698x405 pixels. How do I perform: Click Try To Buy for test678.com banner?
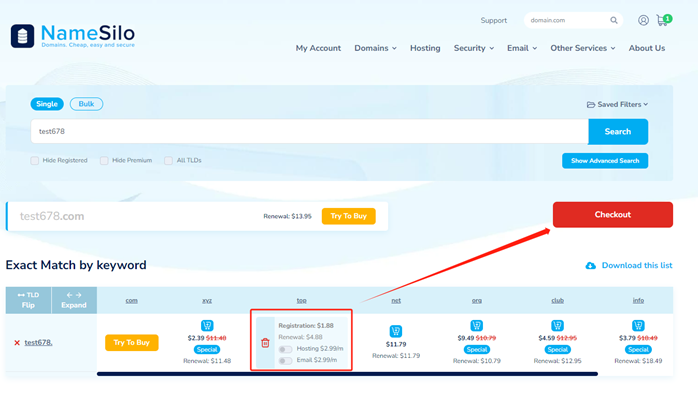349,216
